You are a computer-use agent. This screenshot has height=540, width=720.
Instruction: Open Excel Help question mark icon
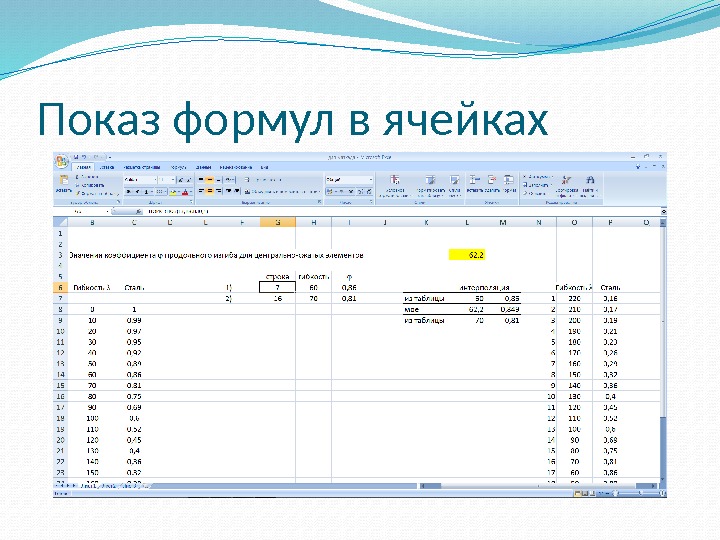point(638,167)
